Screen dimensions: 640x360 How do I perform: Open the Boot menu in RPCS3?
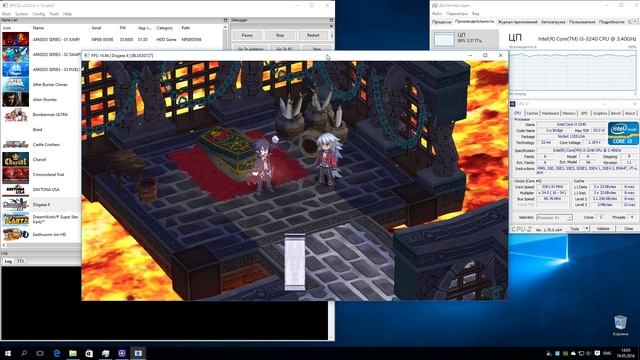coord(7,14)
